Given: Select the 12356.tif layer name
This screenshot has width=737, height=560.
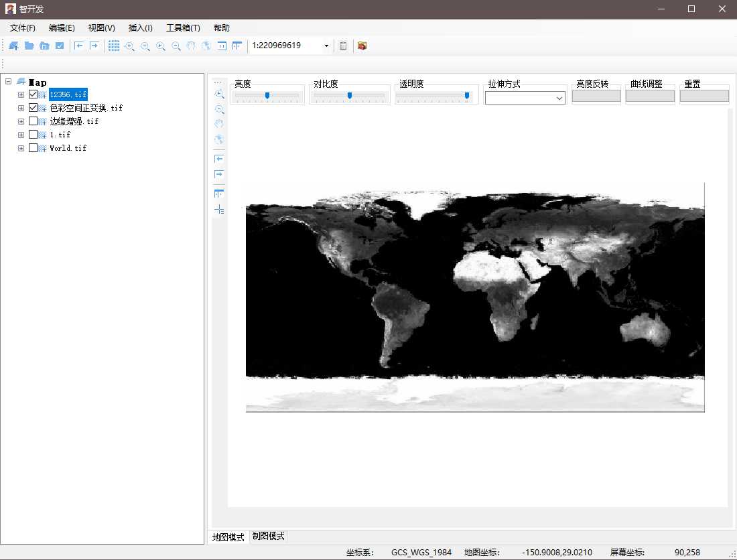Looking at the screenshot, I should 68,94.
